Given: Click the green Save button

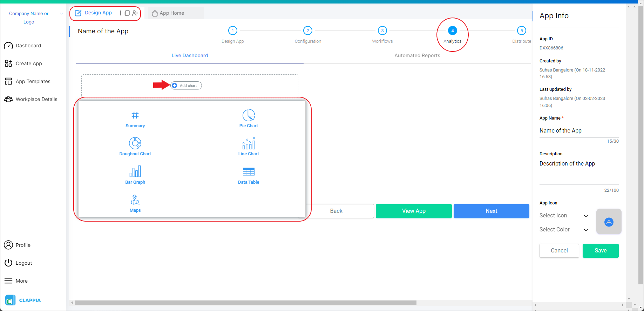Looking at the screenshot, I should (x=601, y=251).
